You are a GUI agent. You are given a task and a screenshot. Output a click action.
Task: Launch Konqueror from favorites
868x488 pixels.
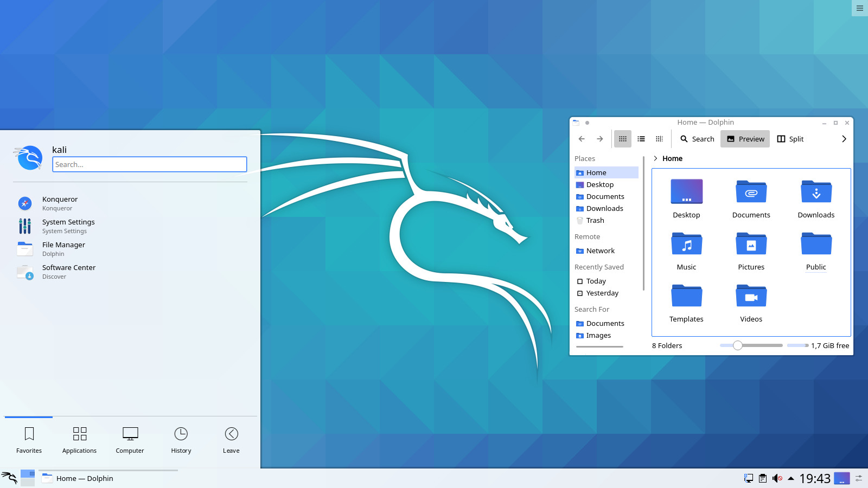[x=60, y=203]
